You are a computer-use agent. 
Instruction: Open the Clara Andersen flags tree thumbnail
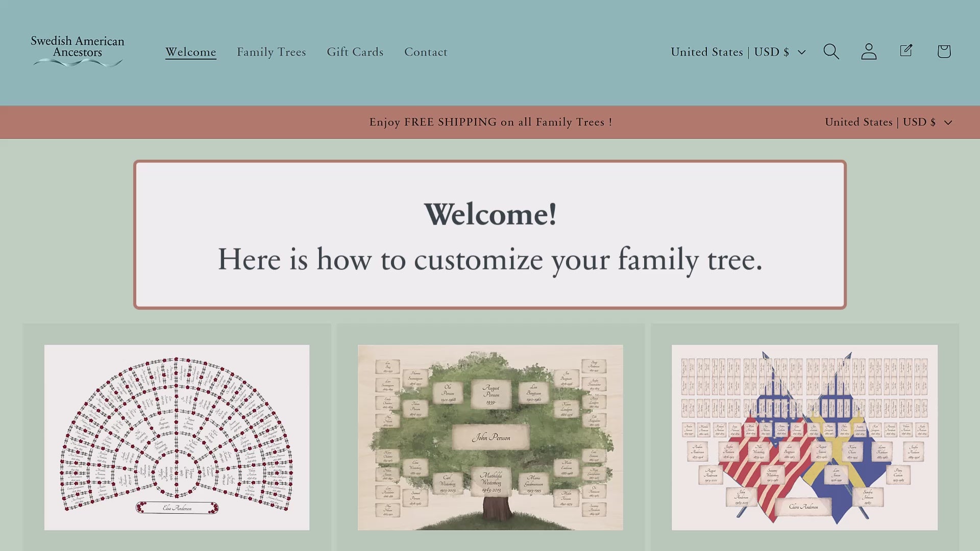pyautogui.click(x=804, y=437)
